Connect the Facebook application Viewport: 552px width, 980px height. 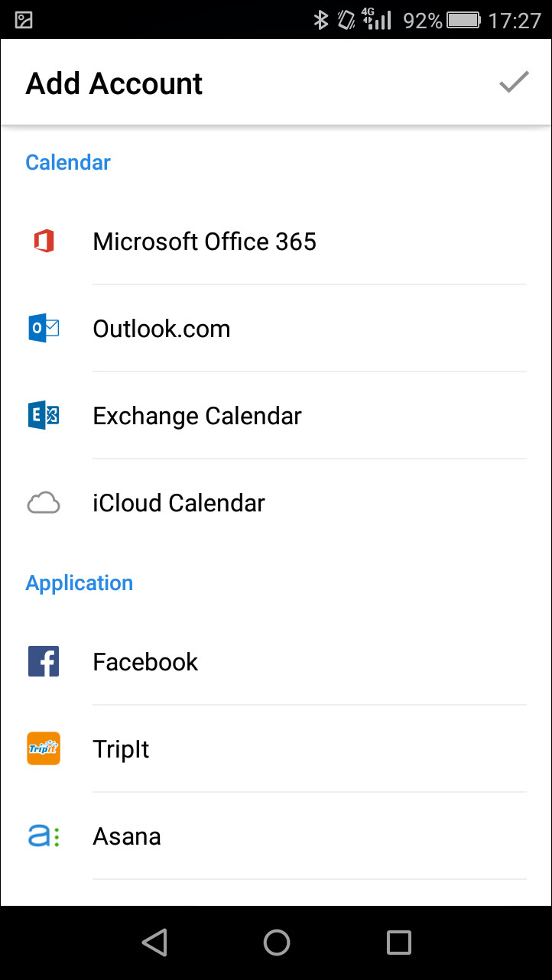pos(145,662)
